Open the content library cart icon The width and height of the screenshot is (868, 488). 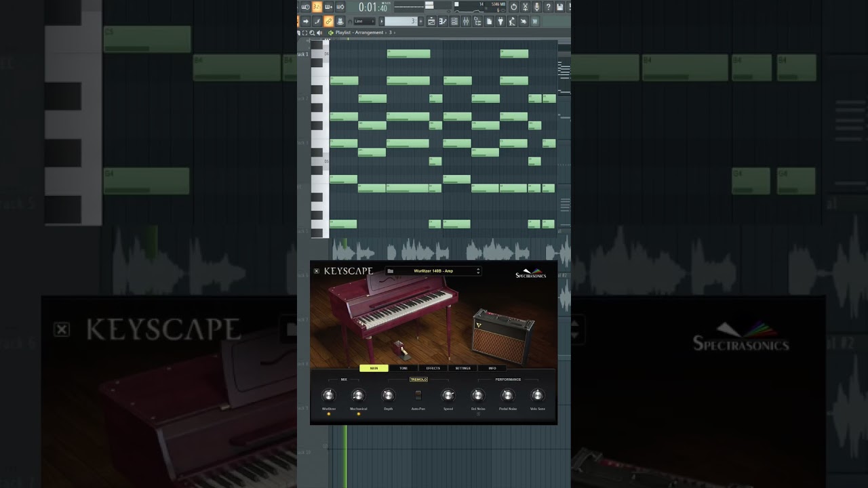534,21
